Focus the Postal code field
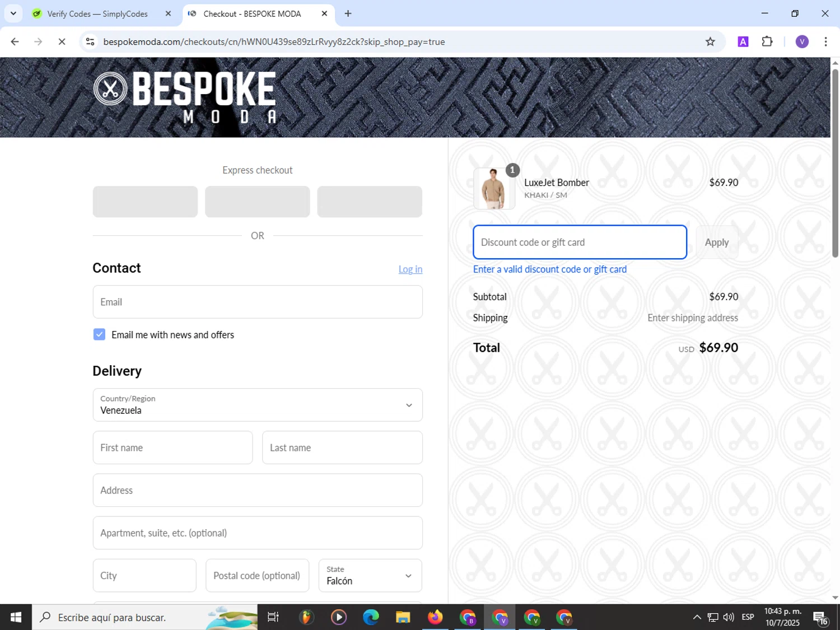 click(x=257, y=575)
